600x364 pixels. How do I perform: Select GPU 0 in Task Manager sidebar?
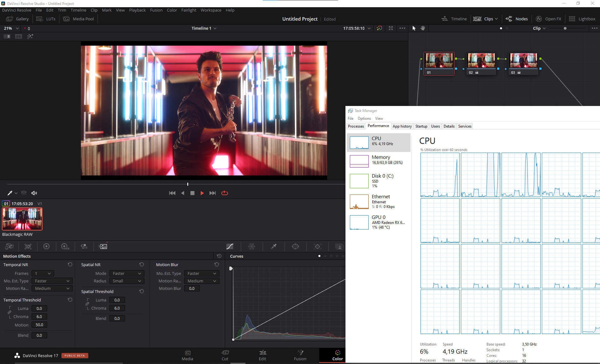click(378, 222)
